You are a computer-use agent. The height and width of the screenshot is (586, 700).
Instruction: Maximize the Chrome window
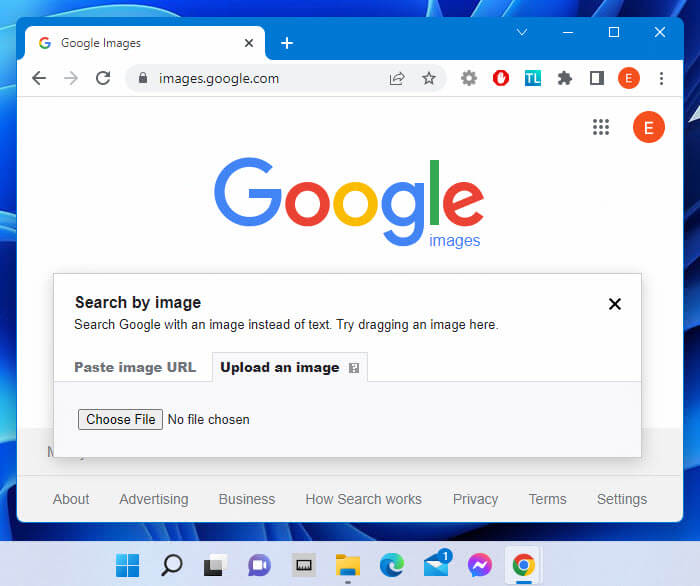(x=614, y=32)
